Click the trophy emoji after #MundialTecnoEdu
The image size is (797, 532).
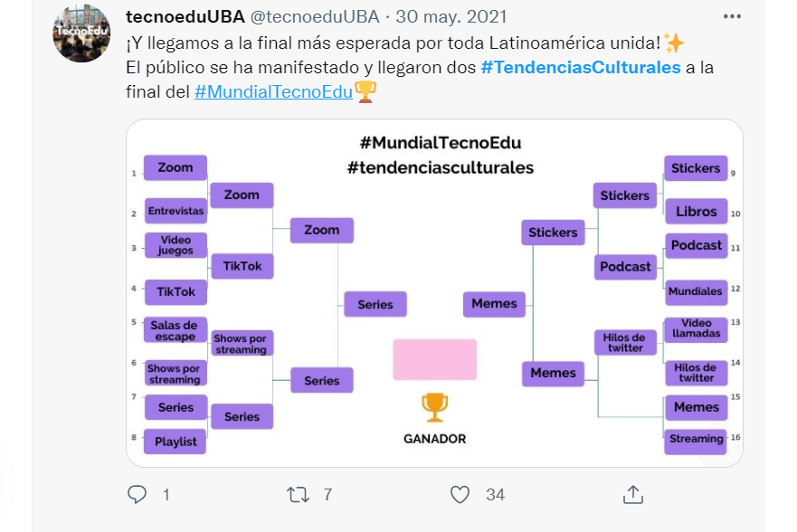[x=365, y=92]
